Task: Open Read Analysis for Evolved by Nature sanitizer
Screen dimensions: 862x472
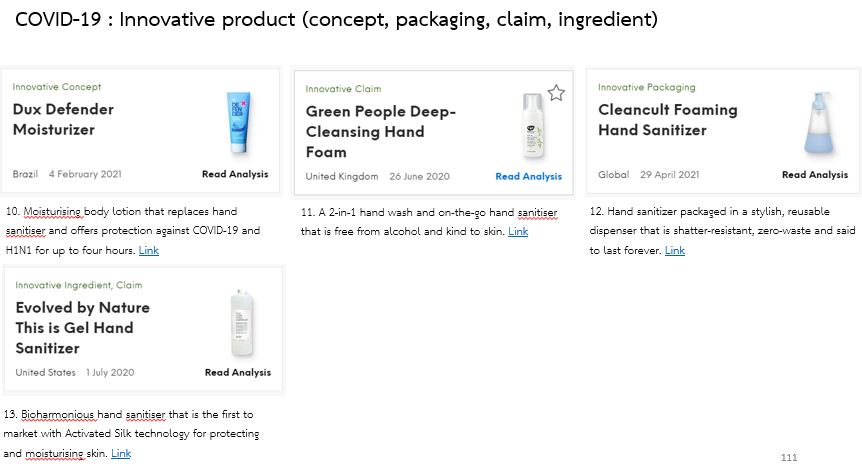Action: coord(237,373)
